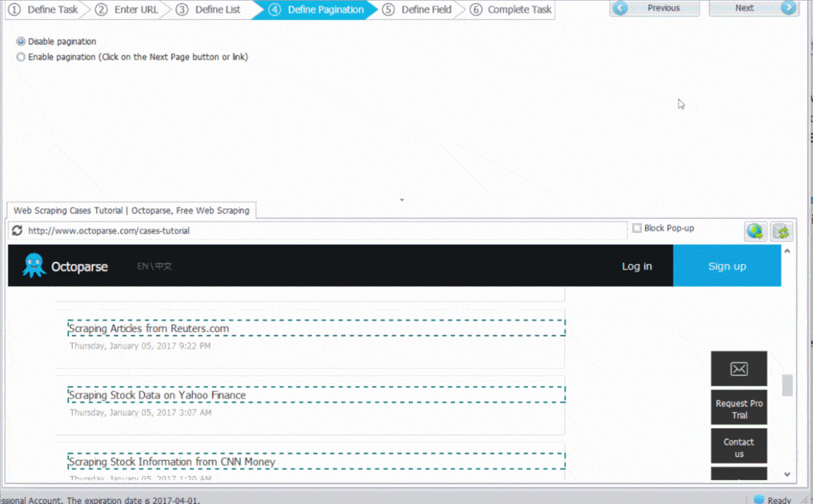Viewport: 813px width, 504px height.
Task: Go to wizard step 2 Enter URL
Action: coord(128,9)
